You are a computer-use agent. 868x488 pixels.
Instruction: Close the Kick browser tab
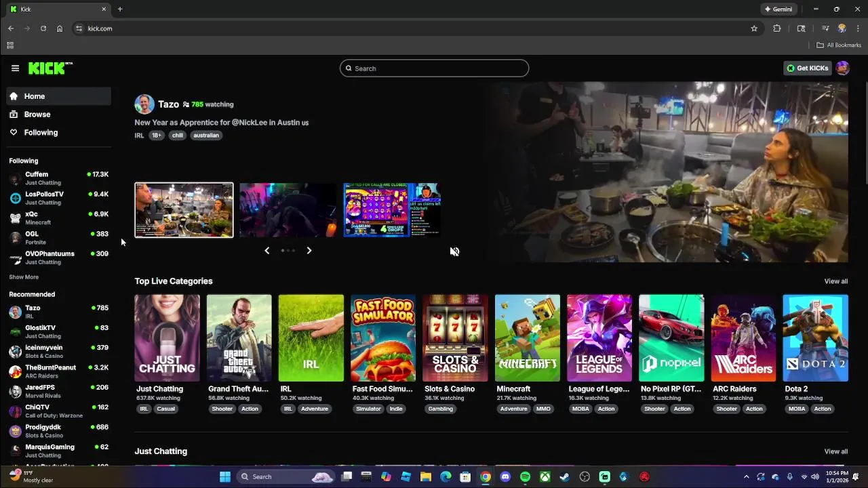click(x=104, y=9)
